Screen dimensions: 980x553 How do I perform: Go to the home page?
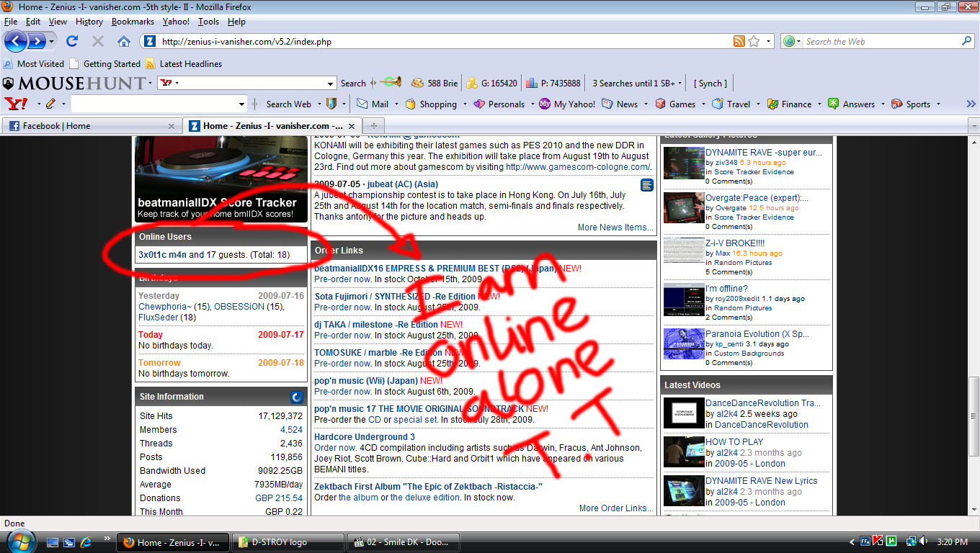tap(124, 41)
